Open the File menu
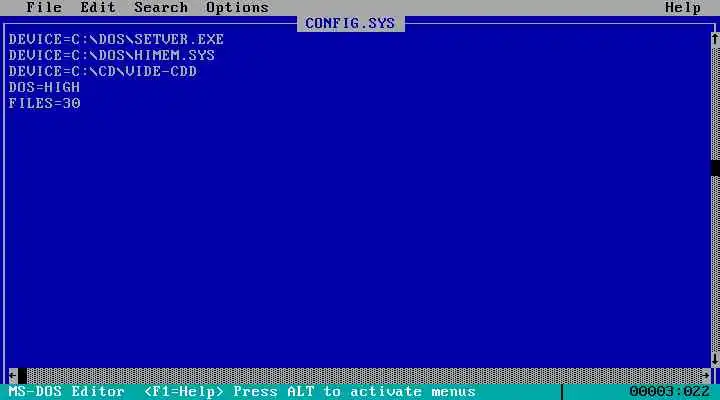 pyautogui.click(x=44, y=8)
